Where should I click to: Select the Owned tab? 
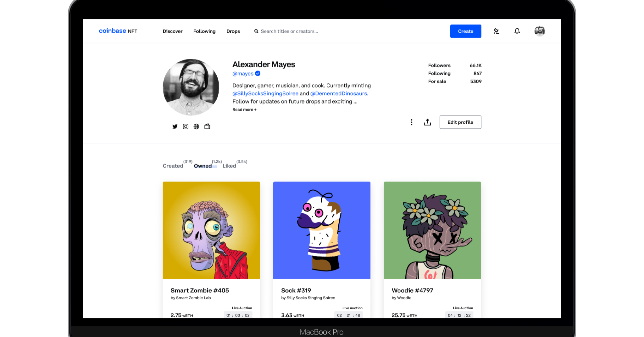tap(203, 166)
